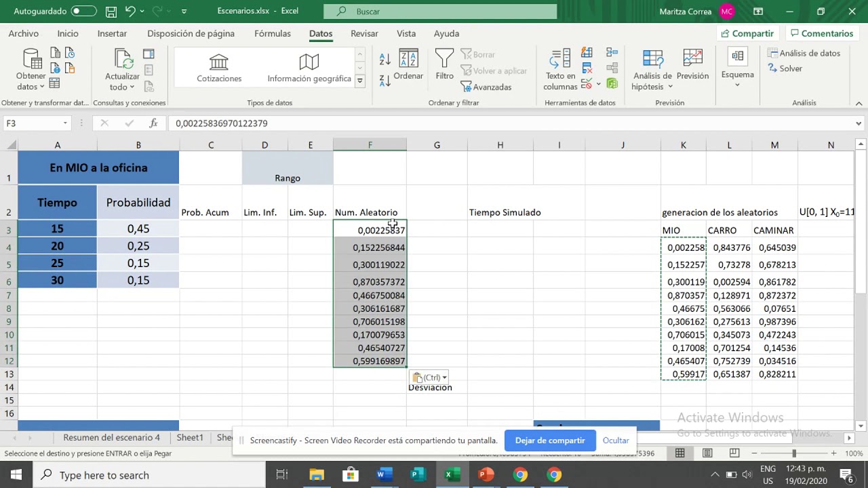
Task: Open Windows Start menu
Action: point(16,475)
